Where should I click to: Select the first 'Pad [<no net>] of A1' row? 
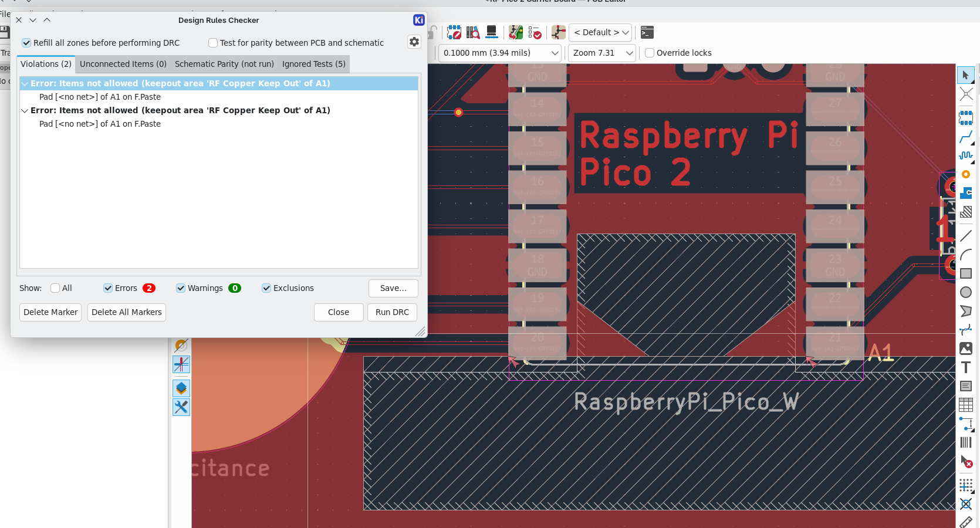tap(219, 97)
